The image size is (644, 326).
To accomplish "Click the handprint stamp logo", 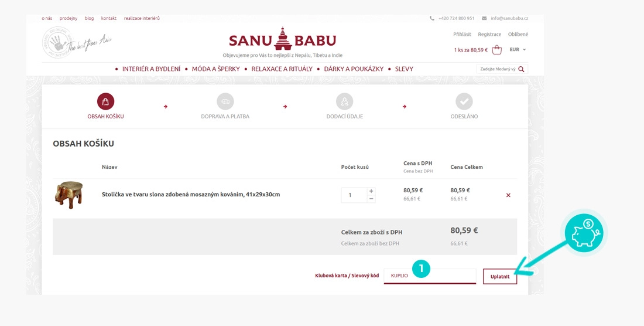I will point(57,43).
